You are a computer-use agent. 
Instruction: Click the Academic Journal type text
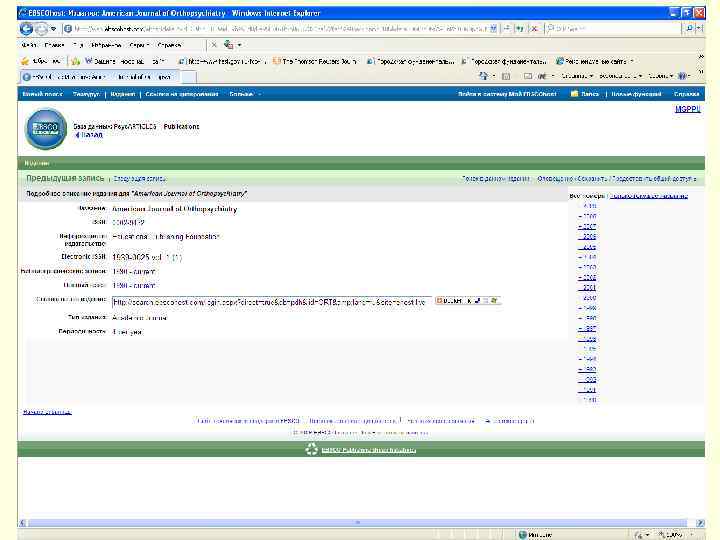139,318
